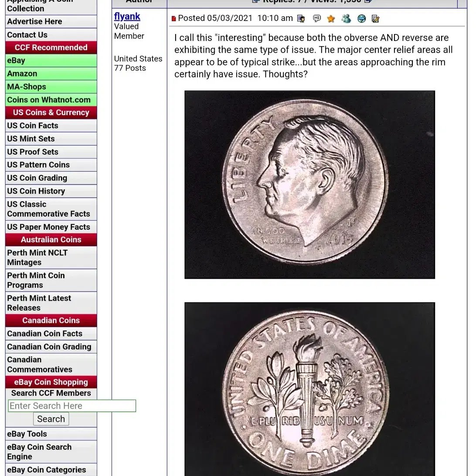Open the reverse One Dime photo
The width and height of the screenshot is (476, 476).
point(309,389)
